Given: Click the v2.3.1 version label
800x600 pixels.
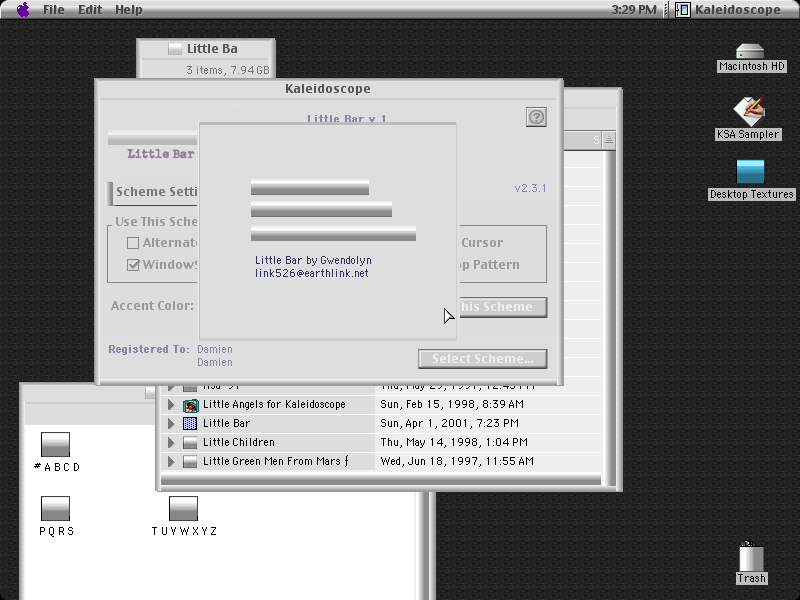Looking at the screenshot, I should coord(530,188).
